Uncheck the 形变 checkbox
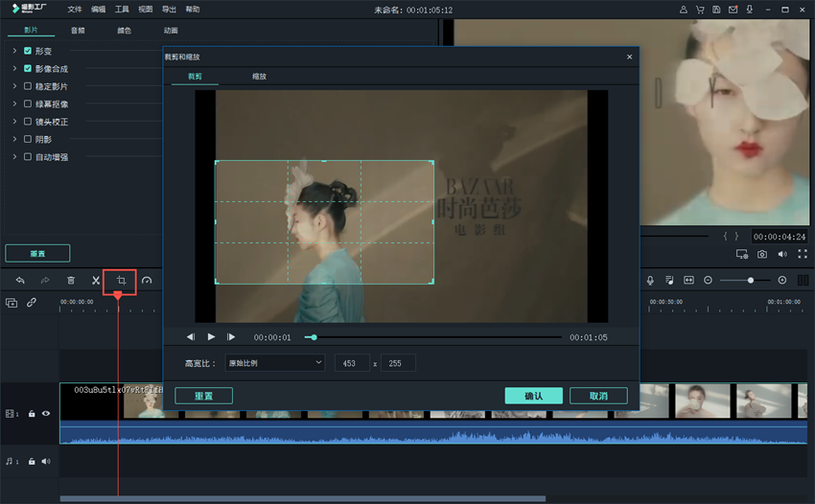 tap(28, 51)
